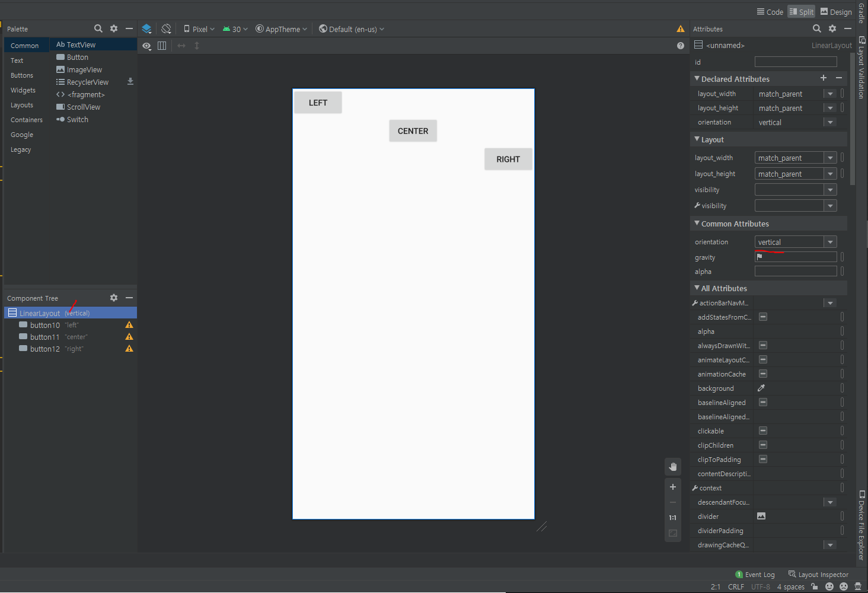Open Component Tree settings gear
This screenshot has width=868, height=593.
114,298
